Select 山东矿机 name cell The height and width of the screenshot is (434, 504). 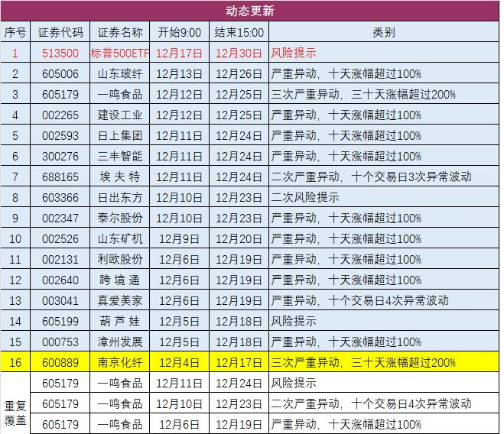pos(120,238)
